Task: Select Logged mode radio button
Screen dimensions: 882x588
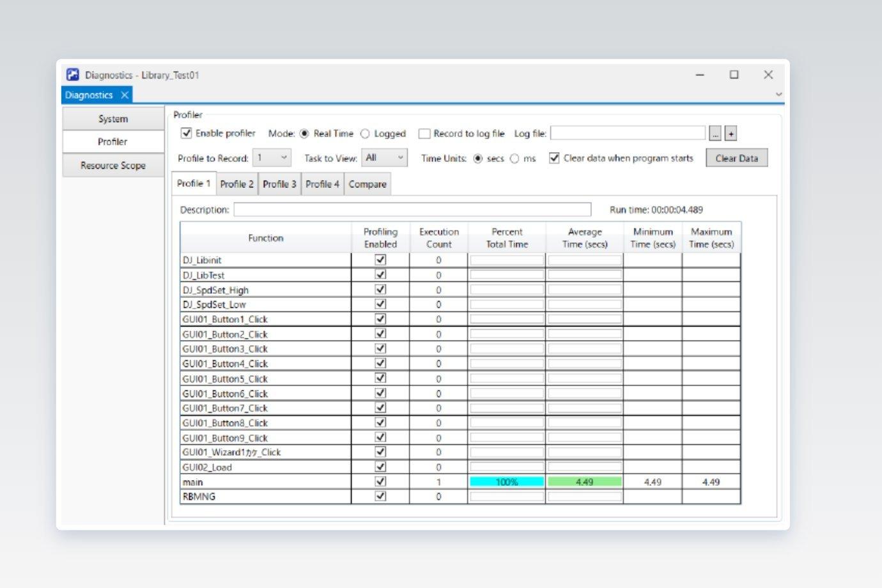Action: [x=365, y=134]
